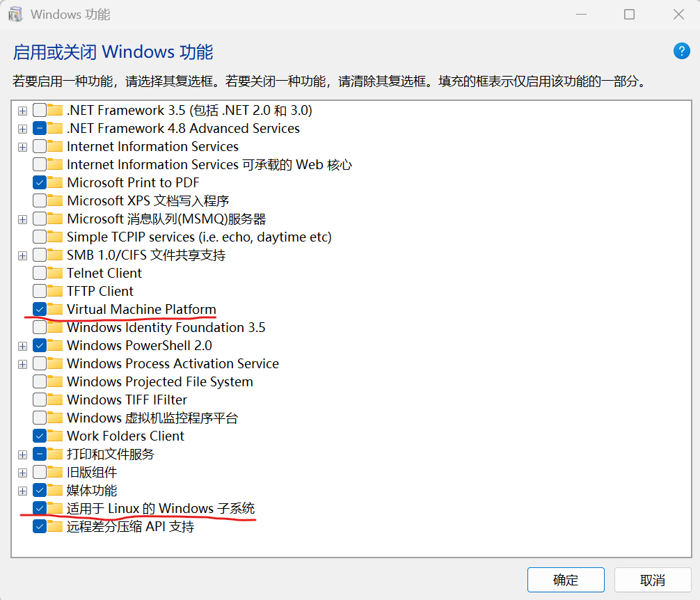
Task: Uncheck Work Folders Client checkbox
Action: 40,436
